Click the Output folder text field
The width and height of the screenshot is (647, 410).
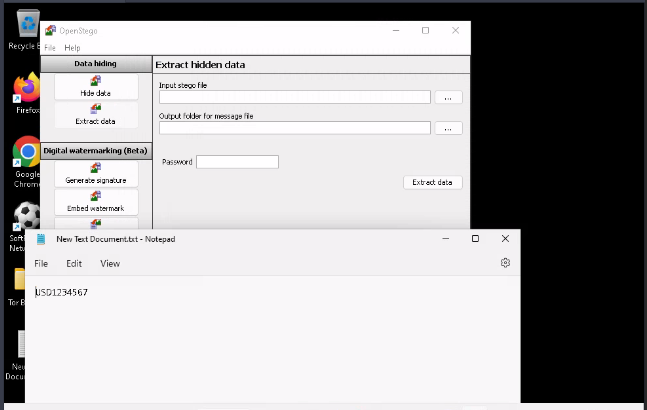click(x=294, y=128)
